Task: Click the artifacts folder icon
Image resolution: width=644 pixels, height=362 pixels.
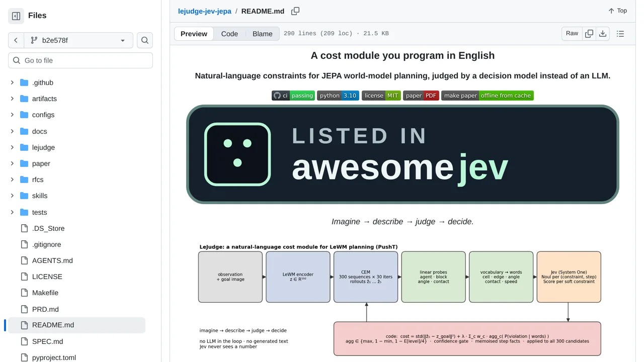Action: (24, 99)
